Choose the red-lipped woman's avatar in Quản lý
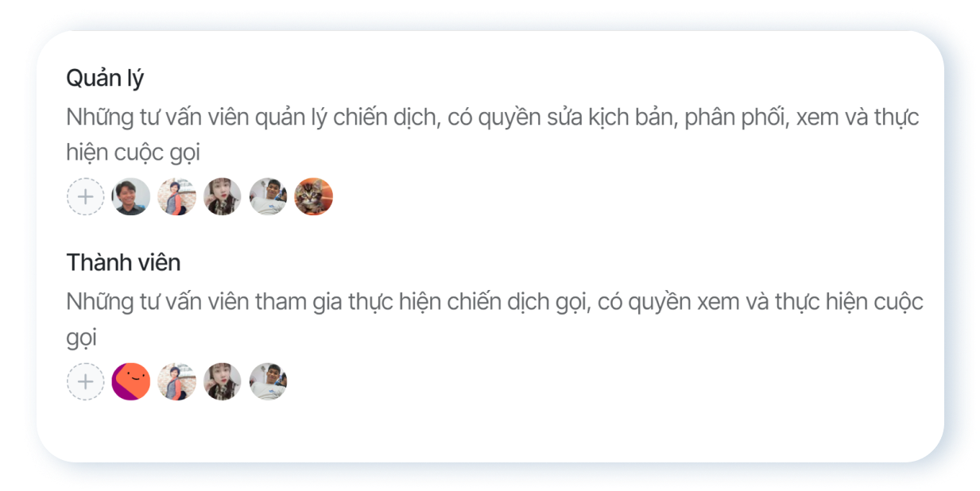 coord(223,197)
